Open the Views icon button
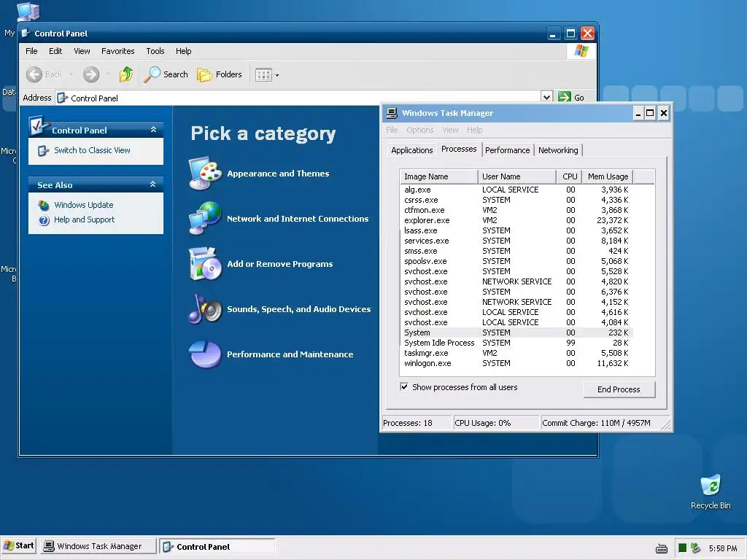 point(263,75)
